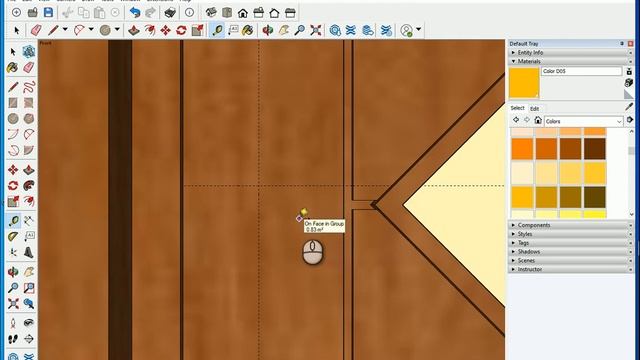Switch to Top view icon
The image size is (640, 360).
tap(227, 13)
